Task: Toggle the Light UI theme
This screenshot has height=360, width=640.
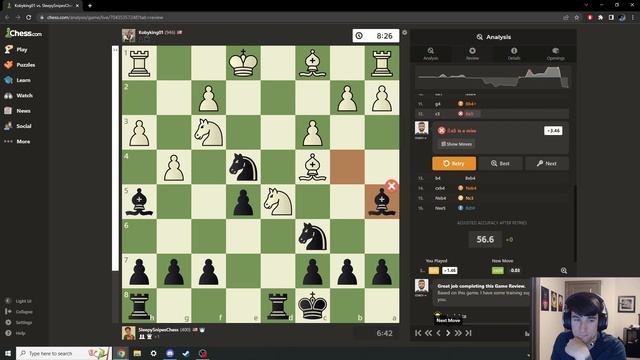Action: tap(18, 301)
